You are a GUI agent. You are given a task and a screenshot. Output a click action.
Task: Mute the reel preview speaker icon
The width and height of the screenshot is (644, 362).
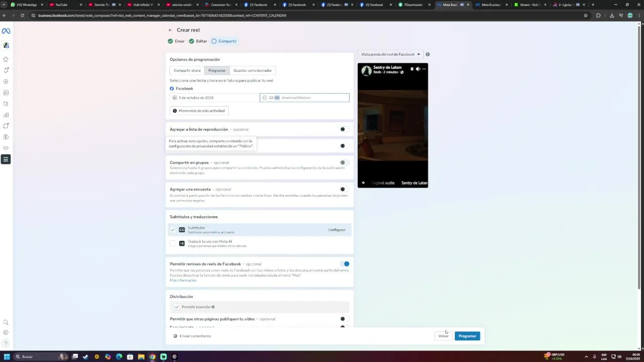pyautogui.click(x=418, y=69)
